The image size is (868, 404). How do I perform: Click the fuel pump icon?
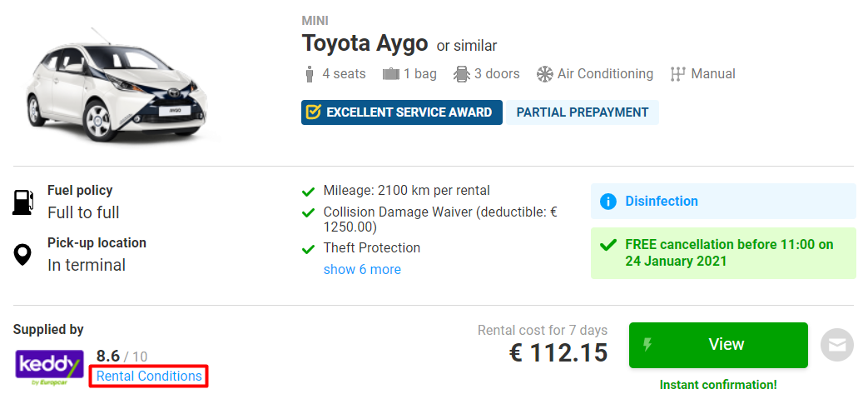pos(23,202)
